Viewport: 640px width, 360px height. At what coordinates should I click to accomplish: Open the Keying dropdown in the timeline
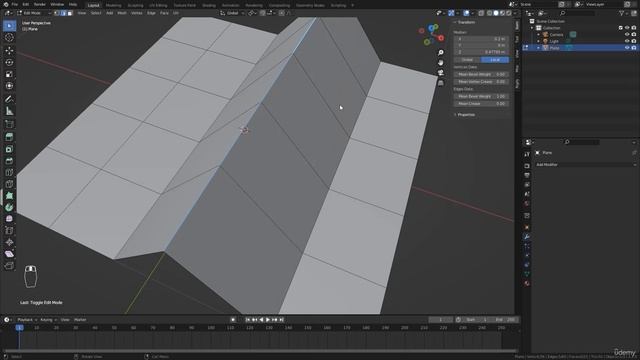tap(48, 320)
